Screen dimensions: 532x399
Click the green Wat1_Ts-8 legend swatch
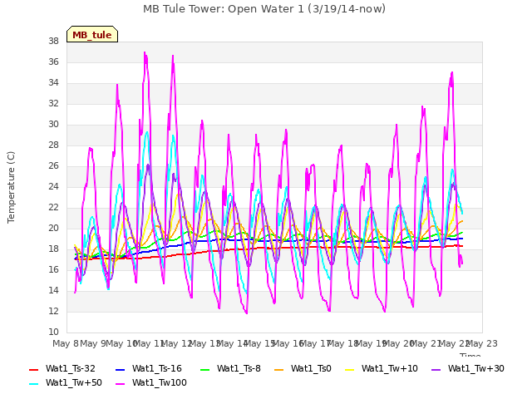click(x=205, y=370)
